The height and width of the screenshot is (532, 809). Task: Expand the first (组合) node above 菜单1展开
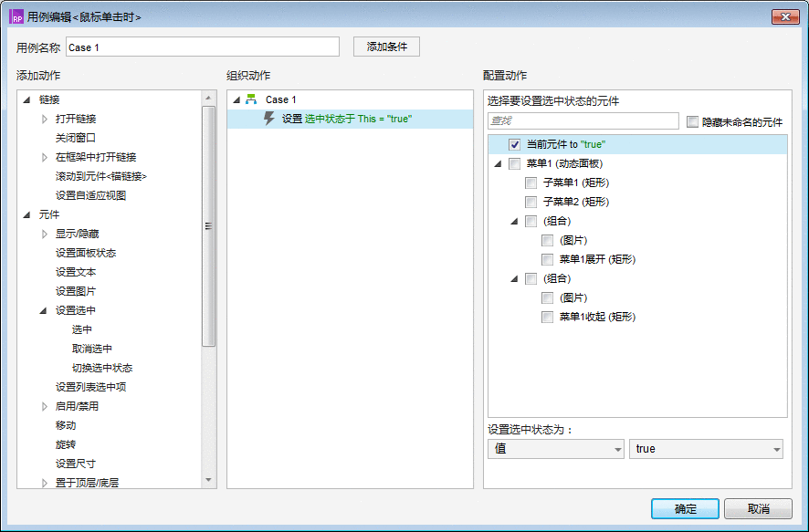pyautogui.click(x=514, y=222)
